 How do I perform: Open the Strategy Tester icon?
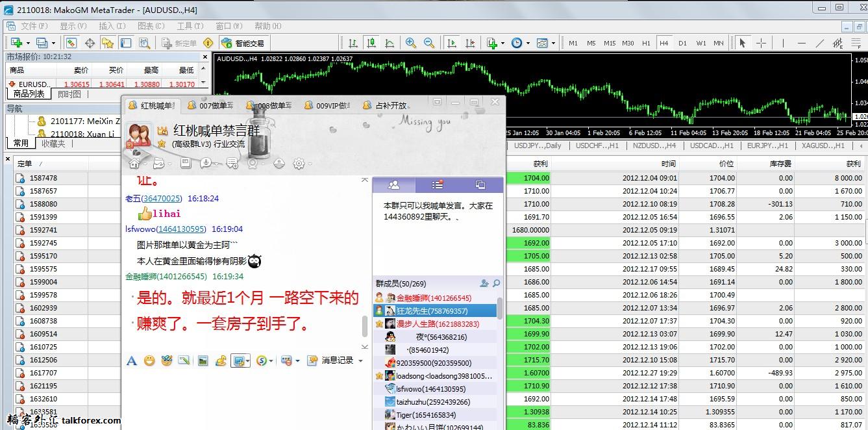144,43
